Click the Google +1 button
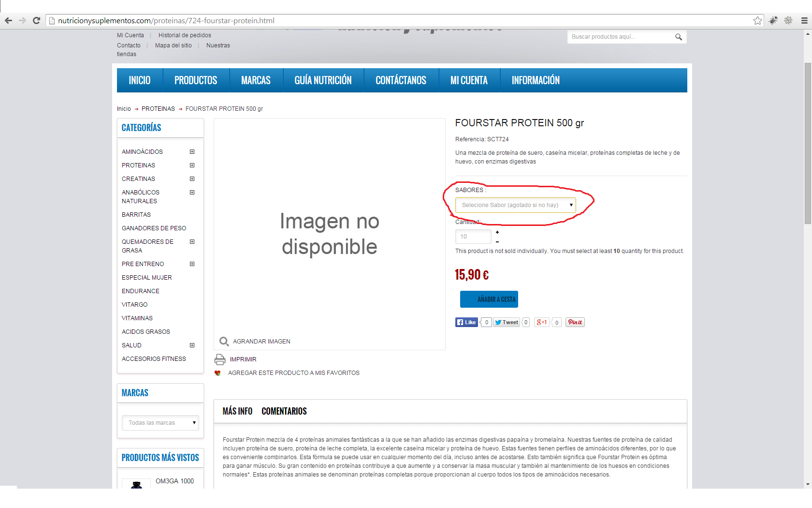This screenshot has width=812, height=508. (541, 322)
